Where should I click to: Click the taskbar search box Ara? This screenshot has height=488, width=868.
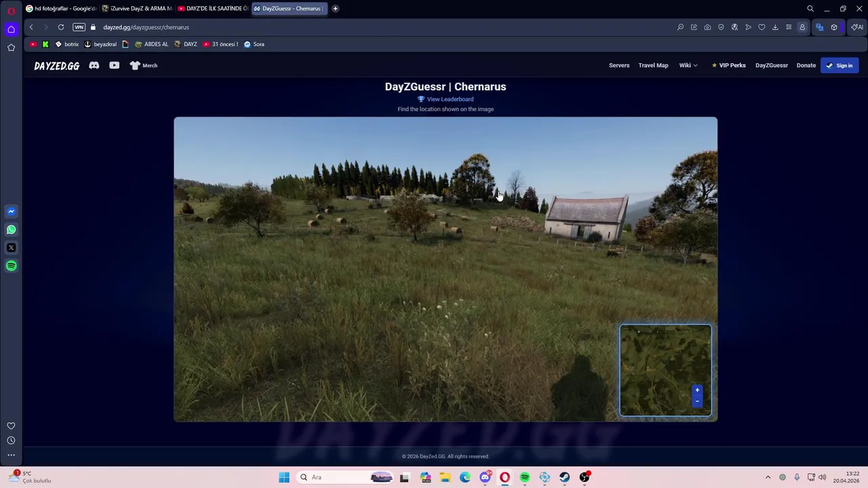point(346,477)
